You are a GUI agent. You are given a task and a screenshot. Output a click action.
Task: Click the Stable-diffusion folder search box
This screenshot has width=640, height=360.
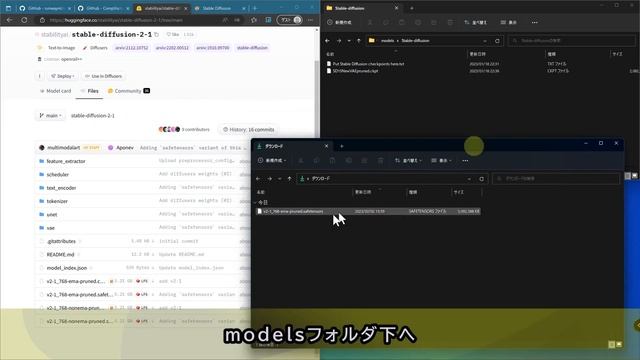571,40
